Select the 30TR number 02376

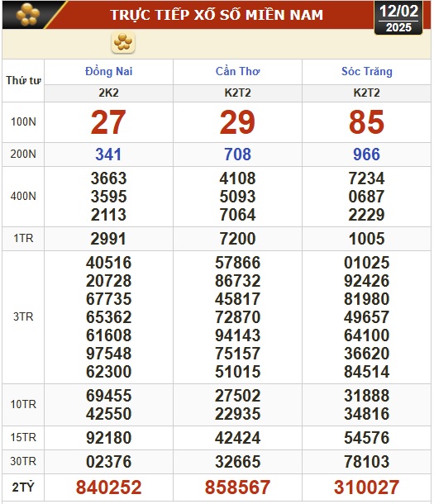[x=108, y=462]
